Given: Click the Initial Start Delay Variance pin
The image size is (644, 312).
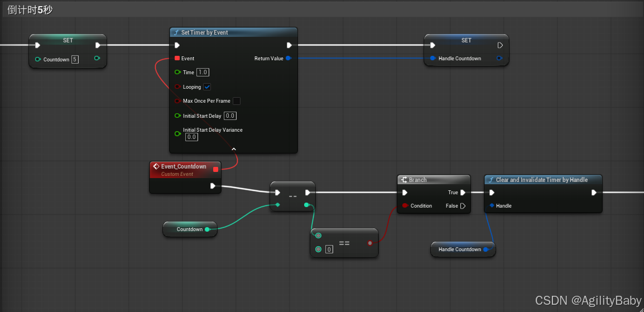Looking at the screenshot, I should pyautogui.click(x=177, y=133).
